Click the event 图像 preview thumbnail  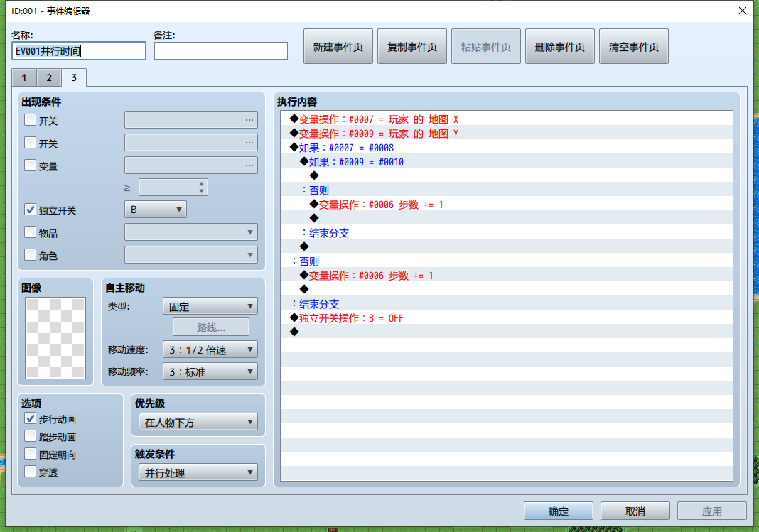55,338
